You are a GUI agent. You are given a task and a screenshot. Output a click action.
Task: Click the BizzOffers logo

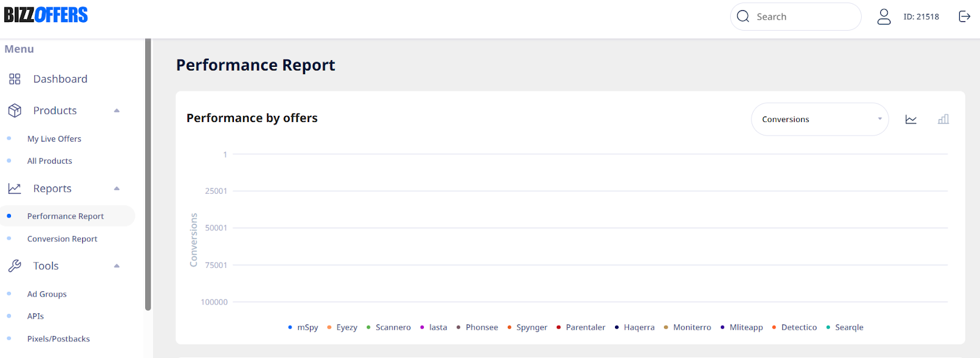46,15
